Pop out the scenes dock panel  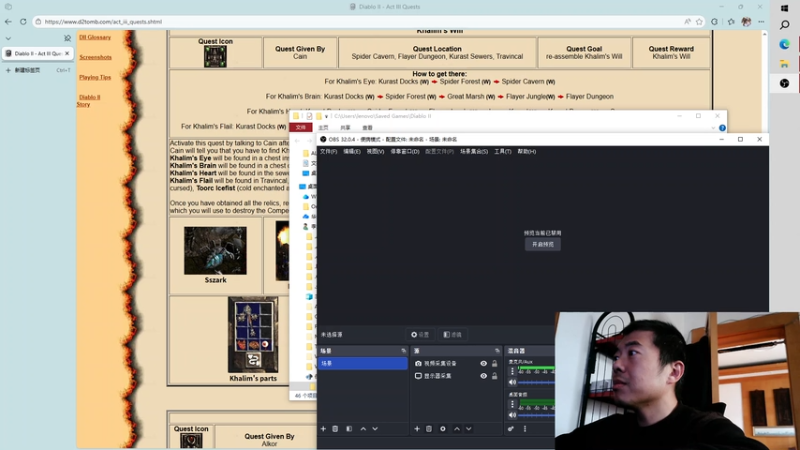tap(404, 351)
